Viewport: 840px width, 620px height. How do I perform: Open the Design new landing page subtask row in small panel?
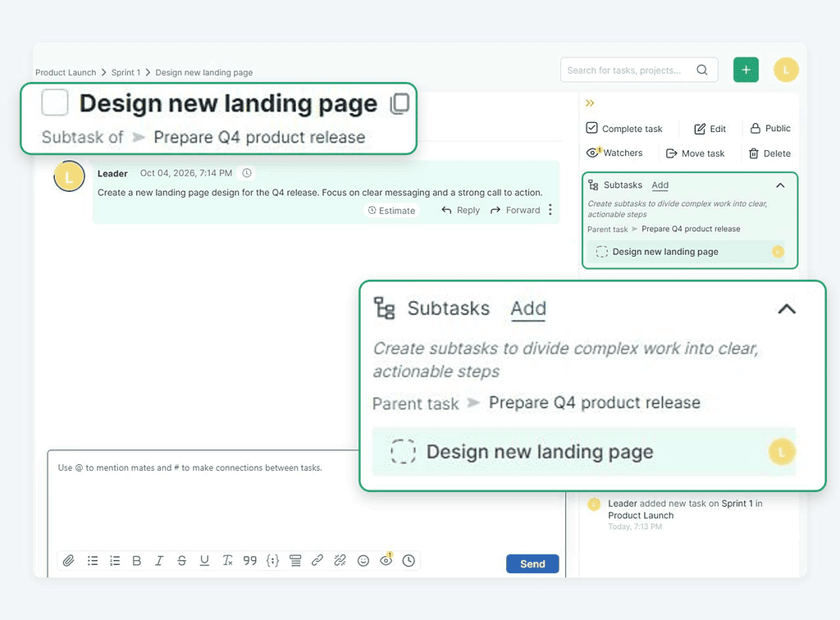point(687,252)
